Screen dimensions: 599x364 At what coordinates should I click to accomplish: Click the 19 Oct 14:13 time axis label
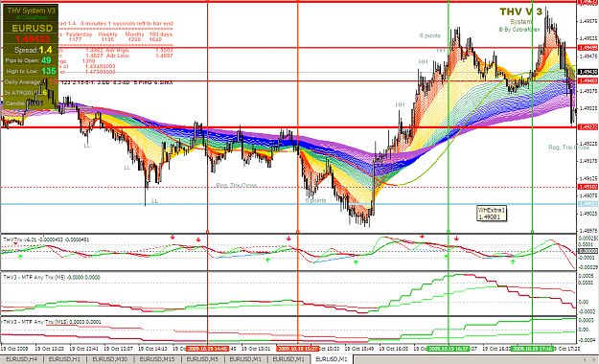click(152, 349)
